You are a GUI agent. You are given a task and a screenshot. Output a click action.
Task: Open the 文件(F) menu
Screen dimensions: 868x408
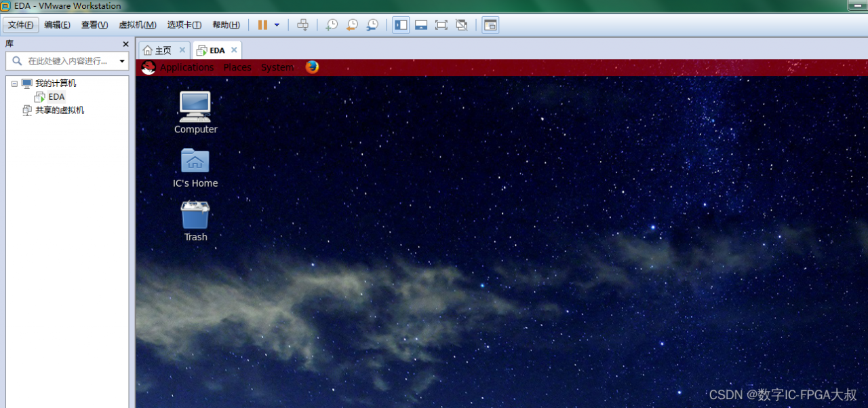pyautogui.click(x=21, y=25)
